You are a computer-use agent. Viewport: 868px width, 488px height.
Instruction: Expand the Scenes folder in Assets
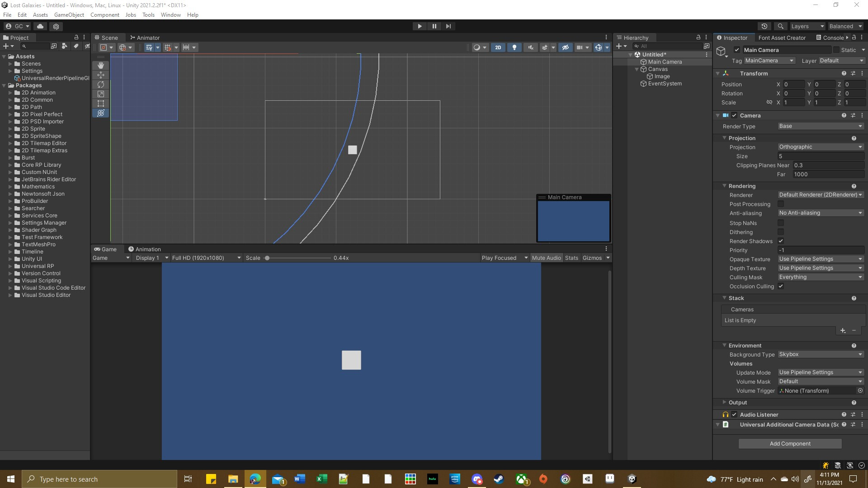coord(10,64)
